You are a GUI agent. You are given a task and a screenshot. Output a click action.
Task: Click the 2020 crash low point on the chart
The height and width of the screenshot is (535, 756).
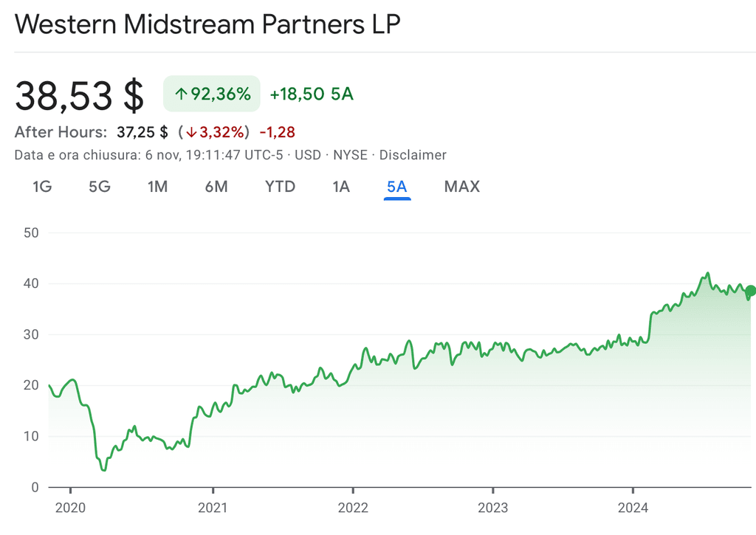104,470
